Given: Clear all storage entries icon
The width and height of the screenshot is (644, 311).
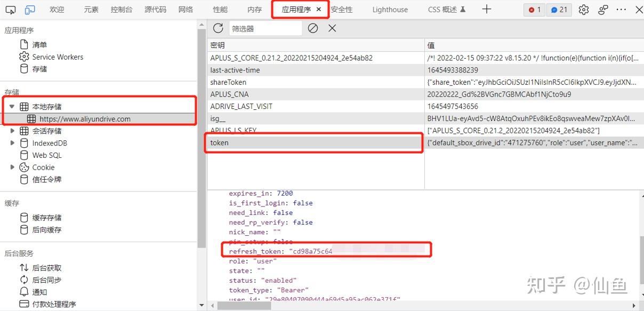Looking at the screenshot, I should [313, 28].
